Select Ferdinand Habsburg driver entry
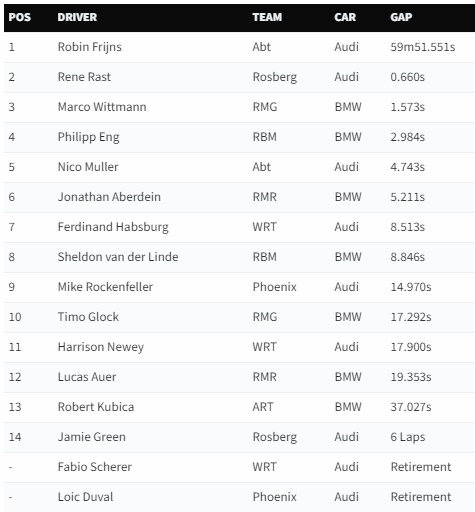 tap(113, 227)
